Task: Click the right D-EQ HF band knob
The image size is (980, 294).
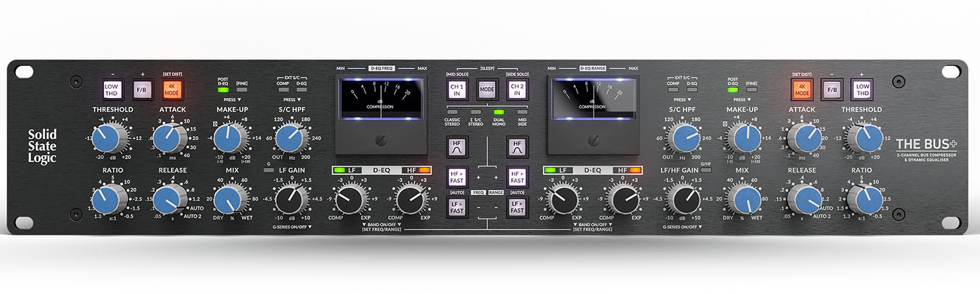Action: 623,199
